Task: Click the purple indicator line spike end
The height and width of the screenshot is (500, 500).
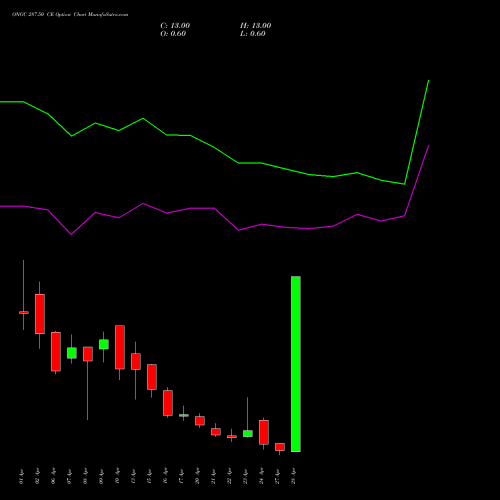Action: pyautogui.click(x=429, y=146)
